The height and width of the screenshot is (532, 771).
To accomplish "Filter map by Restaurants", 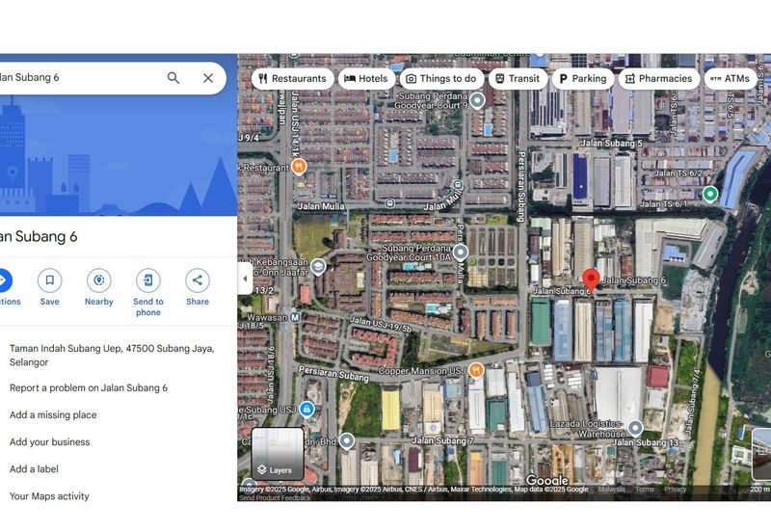I will 293,79.
